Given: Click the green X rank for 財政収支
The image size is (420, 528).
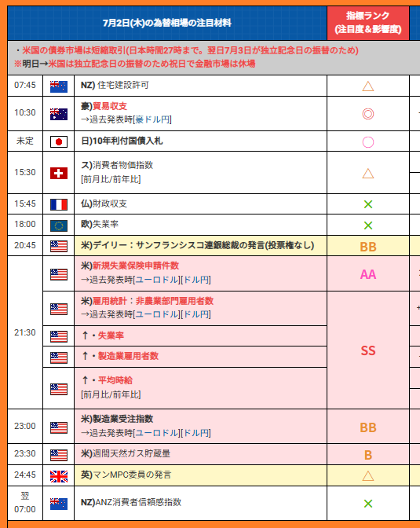Looking at the screenshot, I should (x=368, y=204).
